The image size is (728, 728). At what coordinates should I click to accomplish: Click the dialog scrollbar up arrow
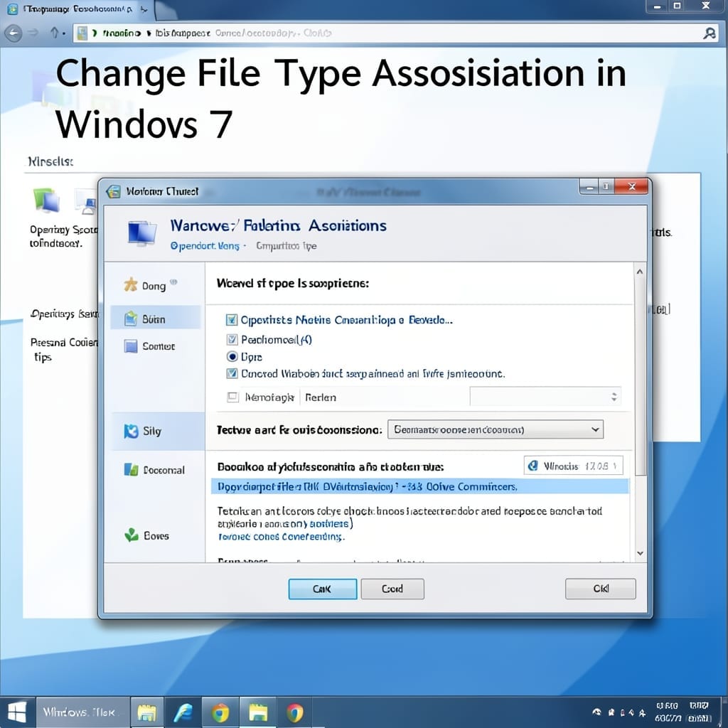point(640,272)
